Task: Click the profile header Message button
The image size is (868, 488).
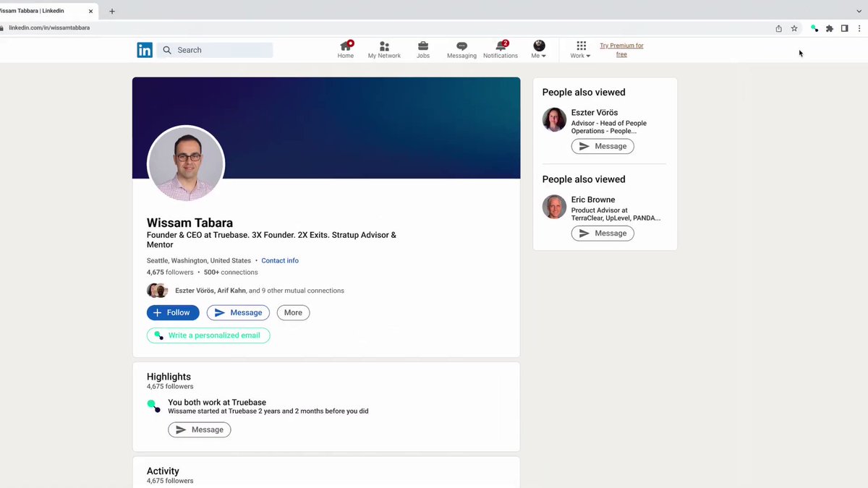Action: [x=238, y=312]
